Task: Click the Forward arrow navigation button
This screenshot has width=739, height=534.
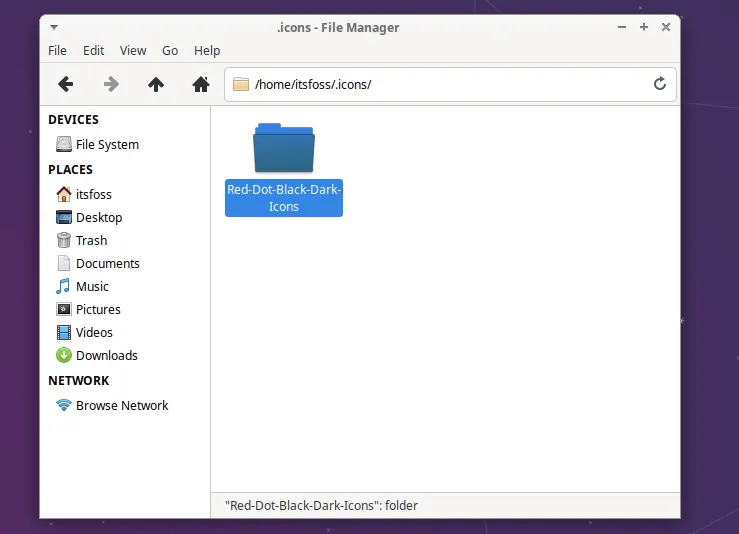Action: (111, 85)
